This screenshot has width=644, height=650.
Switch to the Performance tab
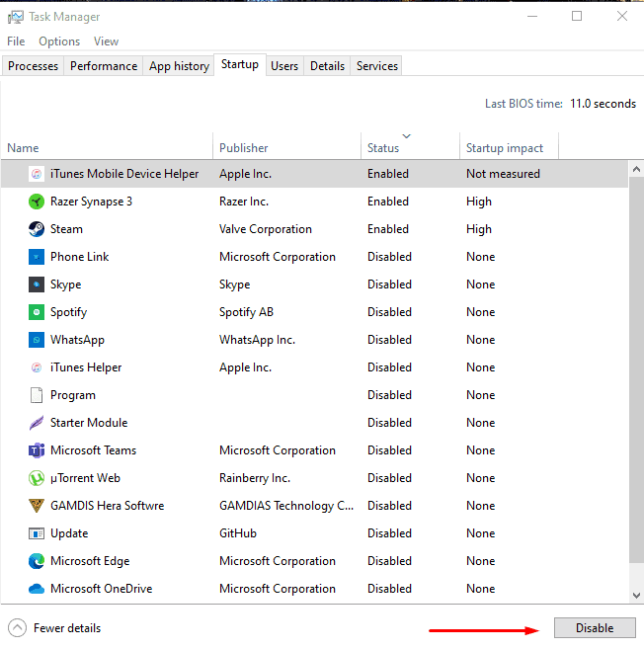(x=104, y=66)
